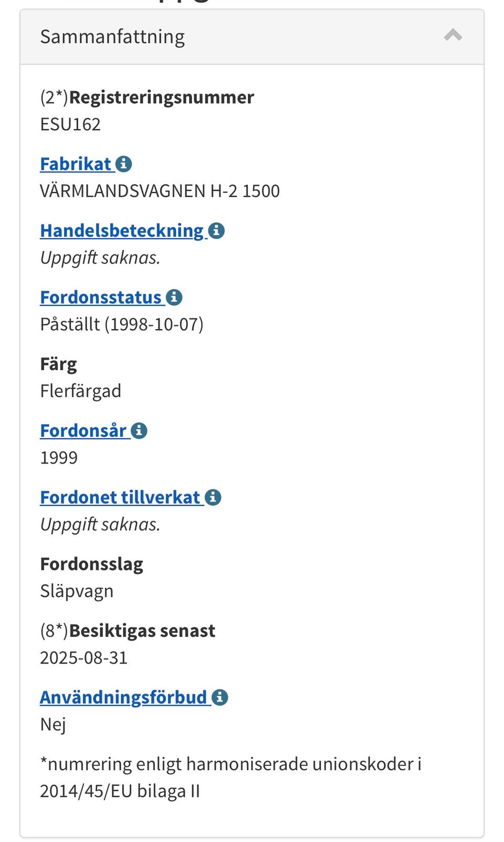Viewport: 504px width, 842px height.
Task: Click the registration number ESU162
Action: click(x=70, y=124)
